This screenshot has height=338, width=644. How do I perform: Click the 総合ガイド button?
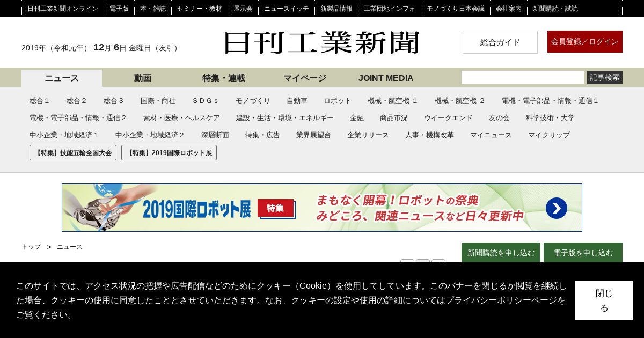[500, 42]
